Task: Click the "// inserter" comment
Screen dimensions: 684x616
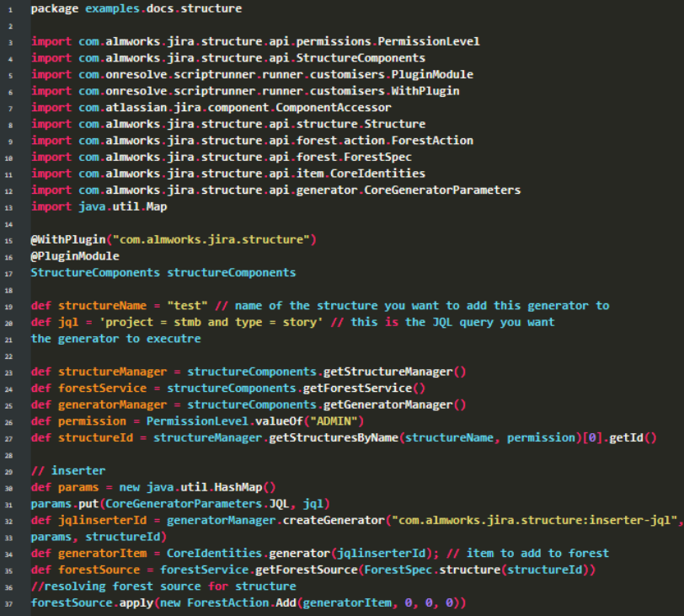Action: (x=68, y=471)
